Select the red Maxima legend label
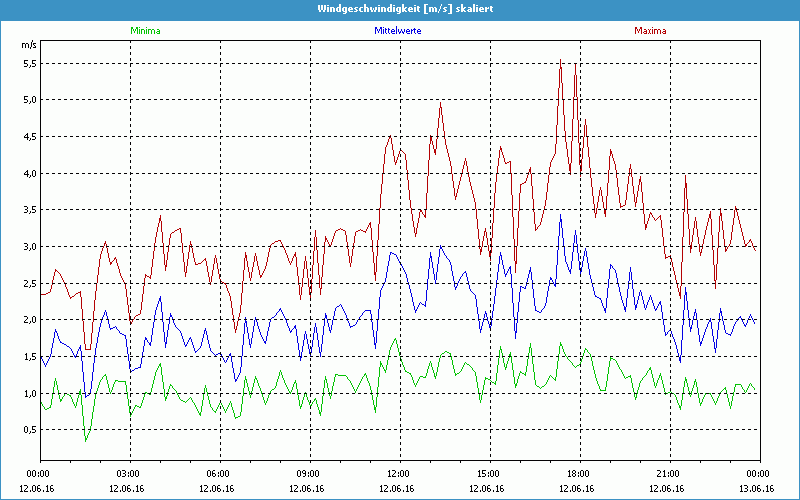 click(650, 31)
